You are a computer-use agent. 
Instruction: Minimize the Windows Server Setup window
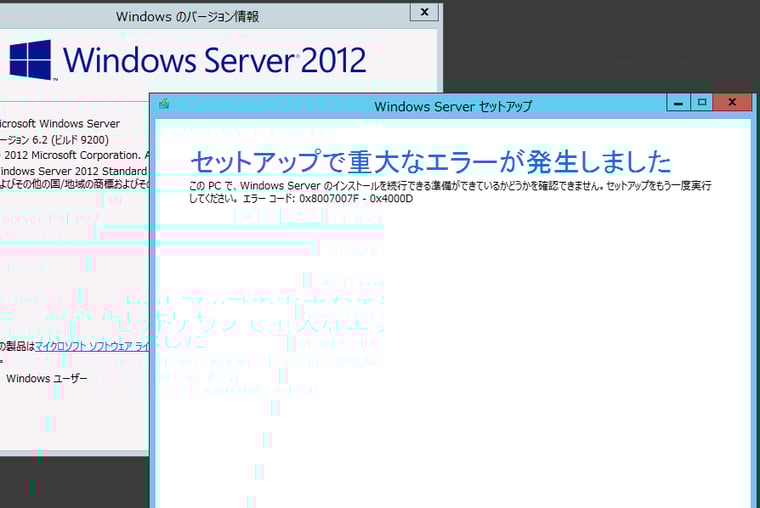point(678,102)
